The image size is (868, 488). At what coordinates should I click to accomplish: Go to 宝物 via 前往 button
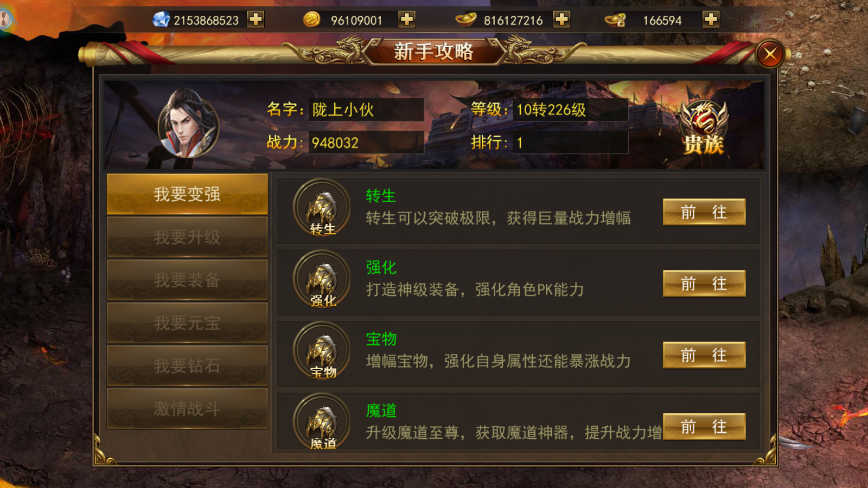[x=704, y=355]
